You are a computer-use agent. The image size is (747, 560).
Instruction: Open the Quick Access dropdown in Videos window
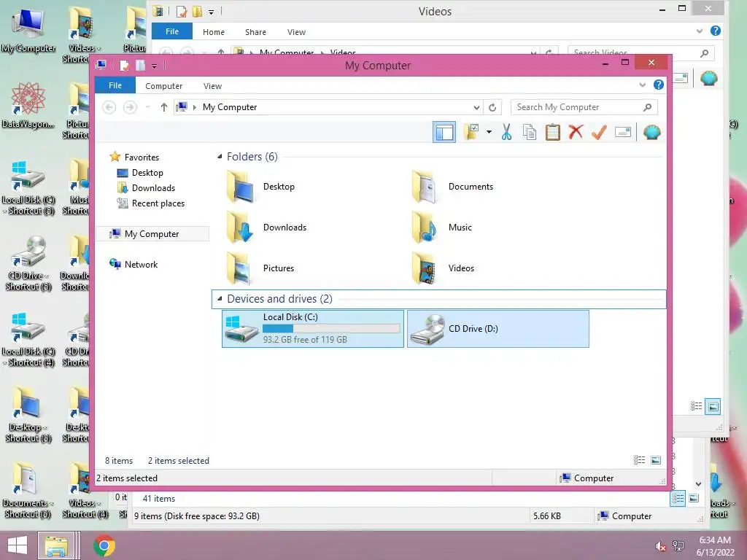[211, 12]
